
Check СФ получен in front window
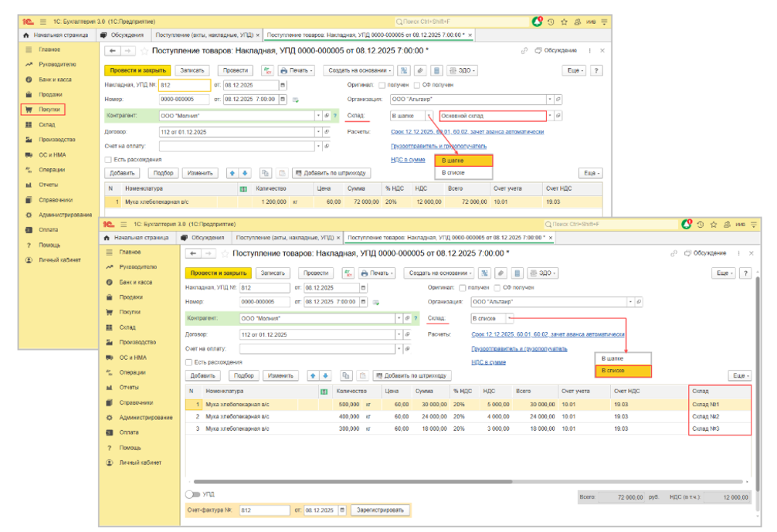pos(497,288)
